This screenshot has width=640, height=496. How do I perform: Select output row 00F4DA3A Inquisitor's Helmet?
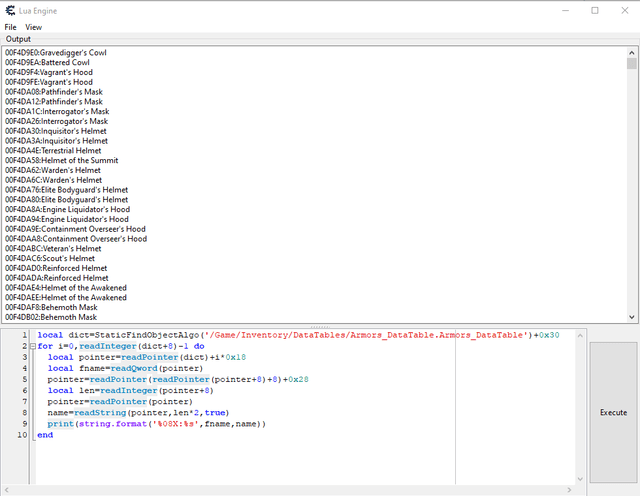click(x=56, y=141)
